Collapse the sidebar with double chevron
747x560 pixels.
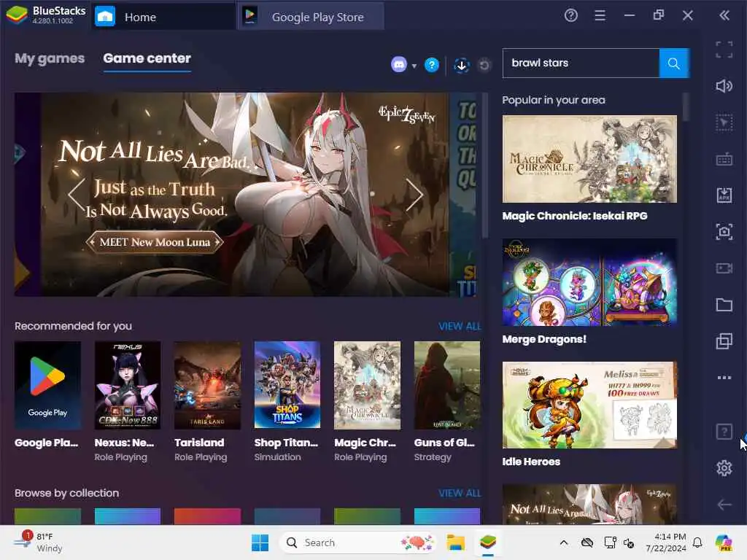(724, 16)
